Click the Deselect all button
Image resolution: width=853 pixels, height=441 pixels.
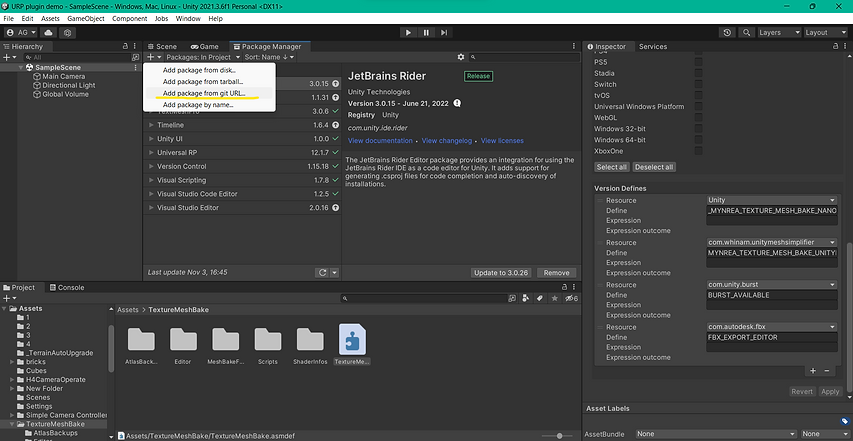click(x=654, y=167)
